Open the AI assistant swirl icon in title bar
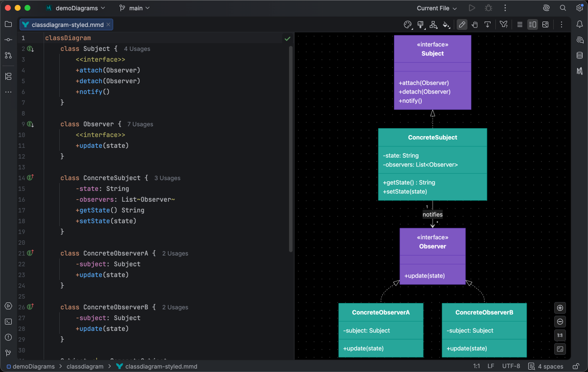 click(546, 8)
